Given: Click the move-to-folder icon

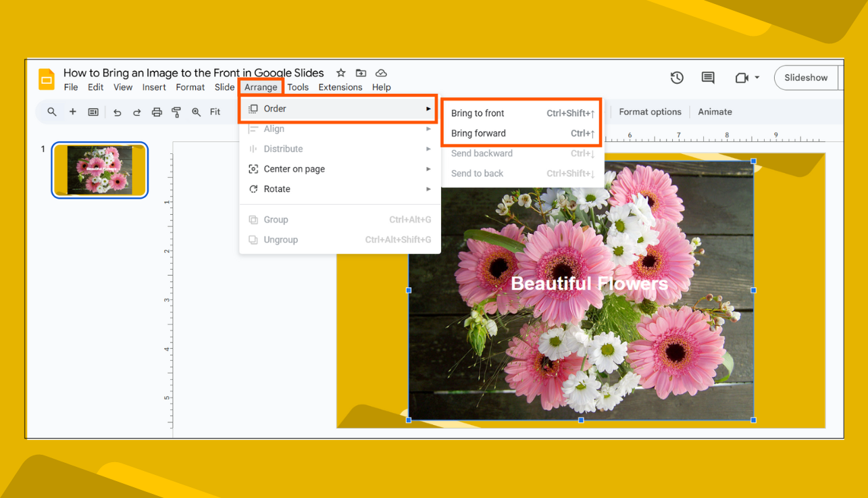Looking at the screenshot, I should (361, 72).
